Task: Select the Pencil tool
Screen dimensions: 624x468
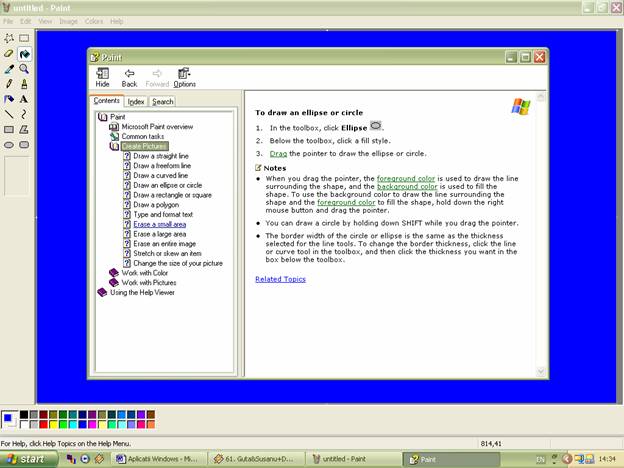Action: 9,84
